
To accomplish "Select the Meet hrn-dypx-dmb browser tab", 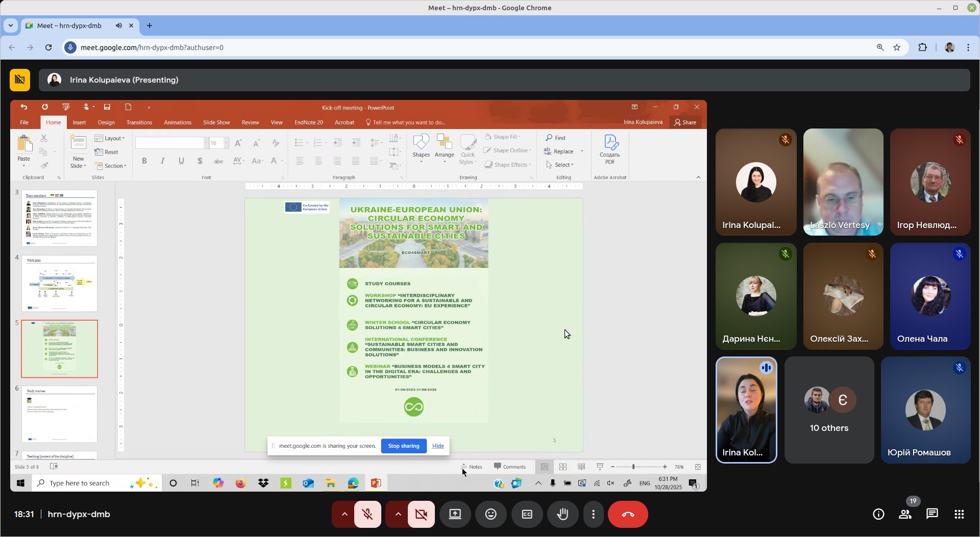I will pos(69,25).
